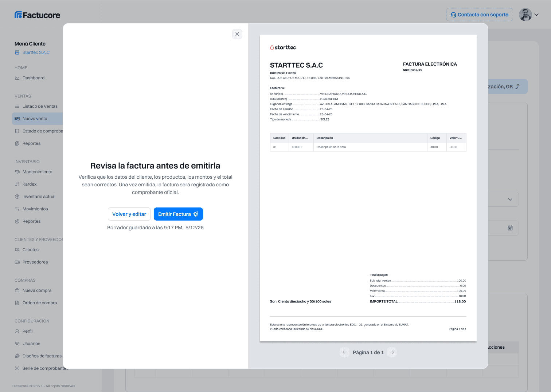551x392 pixels.
Task: Click Contacta con soporte button
Action: [x=480, y=15]
